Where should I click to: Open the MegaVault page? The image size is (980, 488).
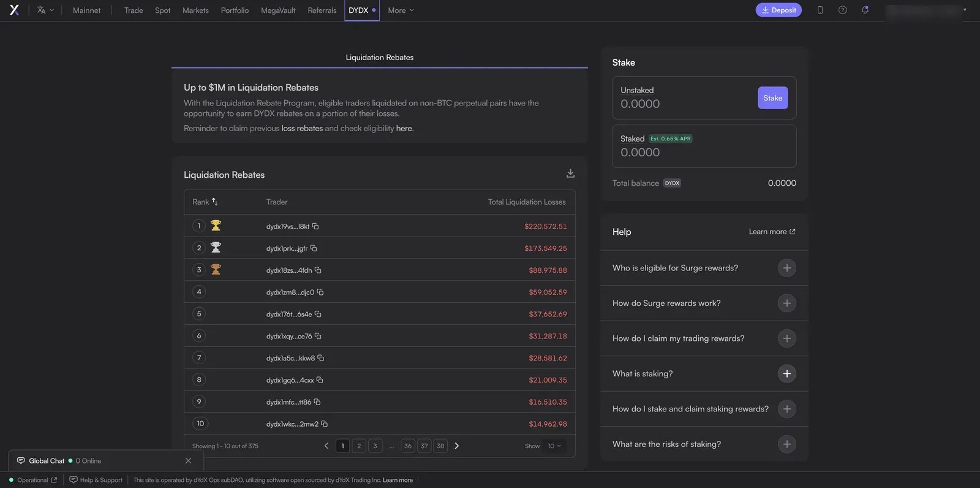pyautogui.click(x=278, y=10)
